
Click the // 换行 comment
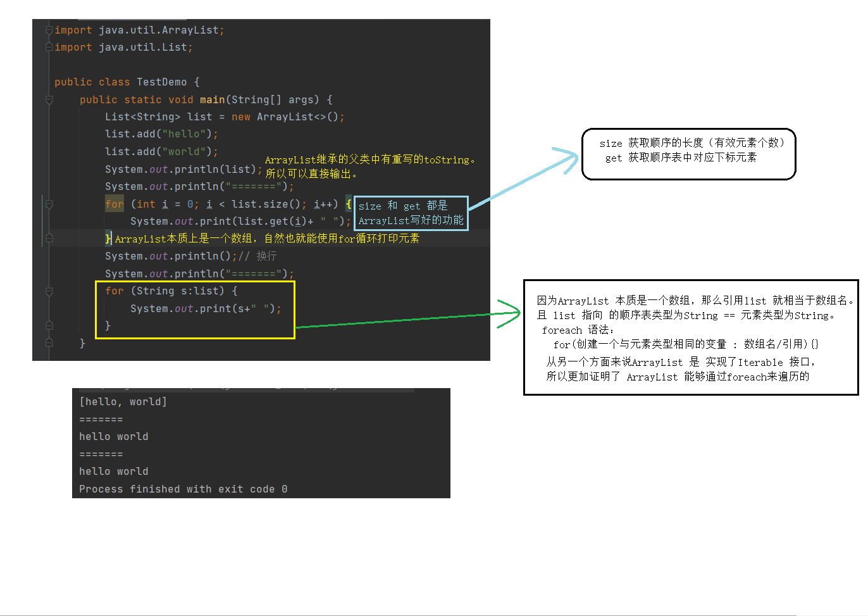(257, 256)
